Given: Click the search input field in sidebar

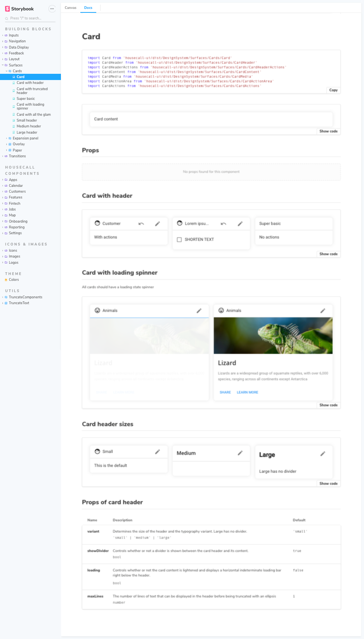Looking at the screenshot, I should pos(30,18).
